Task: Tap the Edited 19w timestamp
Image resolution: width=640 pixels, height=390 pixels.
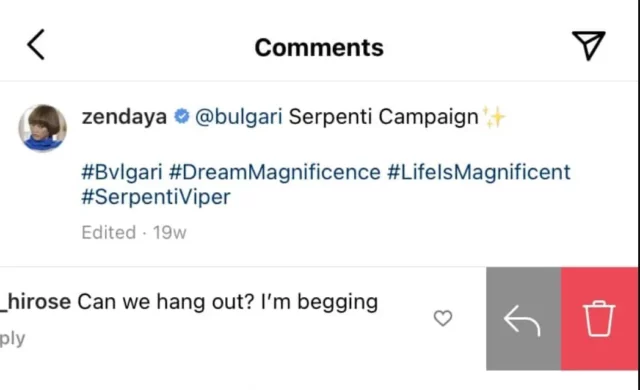Action: pos(134,233)
